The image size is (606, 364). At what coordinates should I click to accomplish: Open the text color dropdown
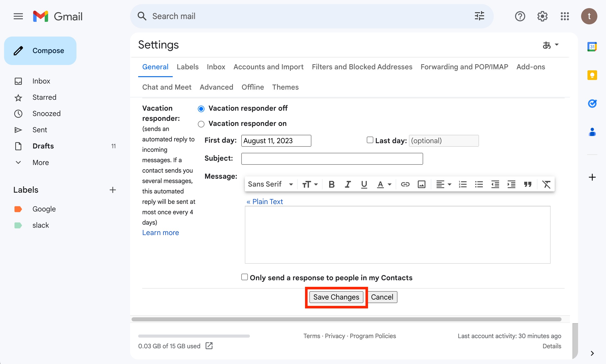pyautogui.click(x=384, y=184)
